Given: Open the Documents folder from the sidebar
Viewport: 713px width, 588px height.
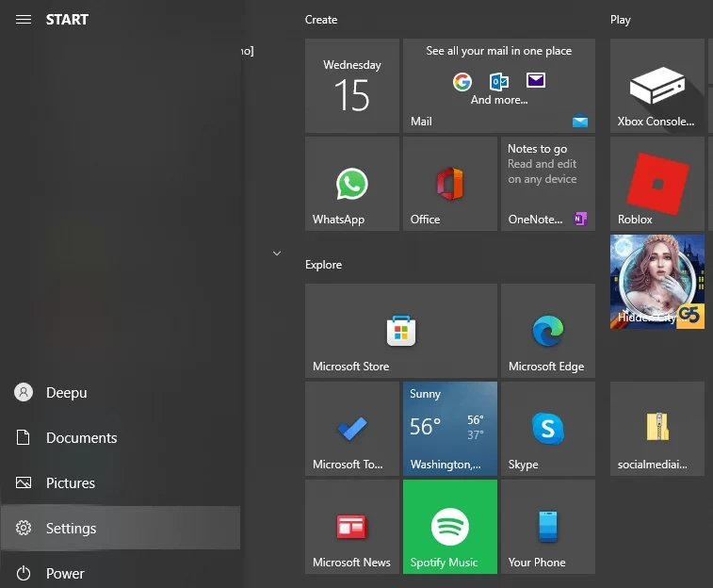Looking at the screenshot, I should [x=120, y=437].
